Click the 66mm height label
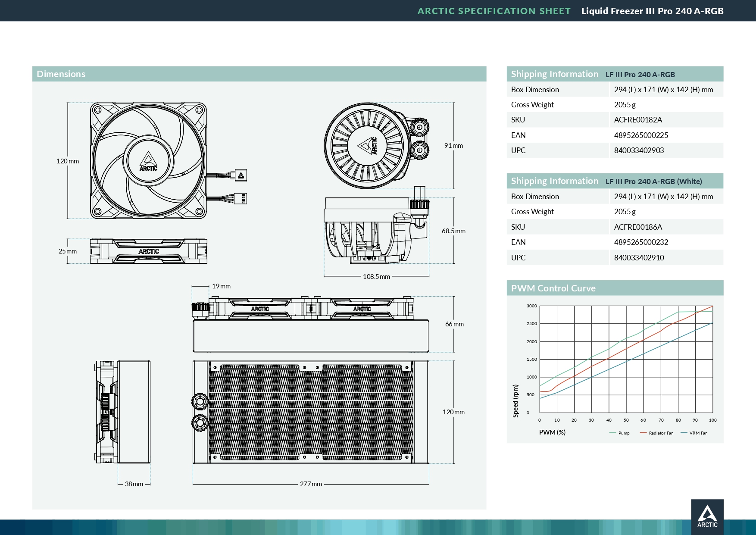756x535 pixels. pyautogui.click(x=454, y=324)
